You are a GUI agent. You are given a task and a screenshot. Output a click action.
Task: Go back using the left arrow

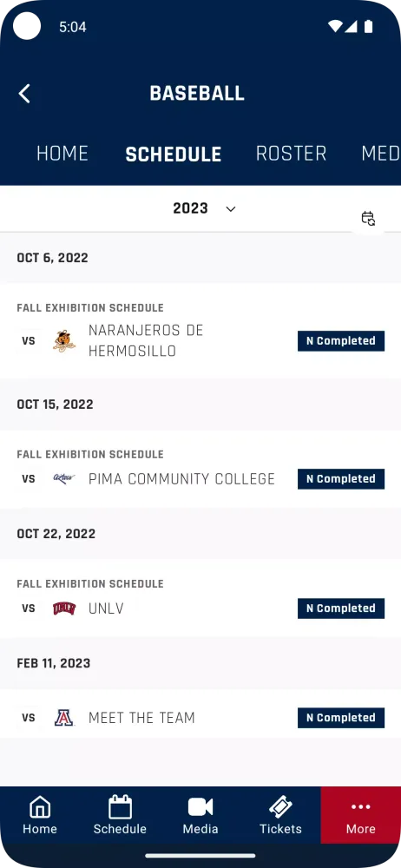(x=24, y=94)
